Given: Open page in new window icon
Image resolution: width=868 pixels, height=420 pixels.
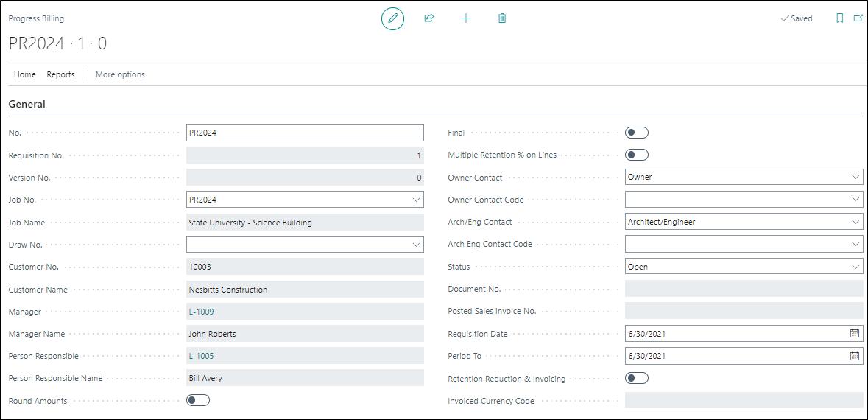Looking at the screenshot, I should pyautogui.click(x=858, y=18).
